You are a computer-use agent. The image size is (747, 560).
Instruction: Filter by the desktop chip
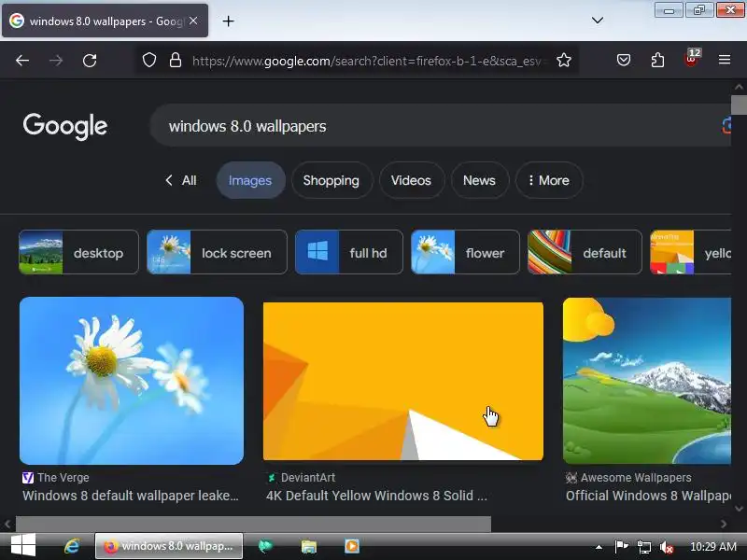(78, 252)
